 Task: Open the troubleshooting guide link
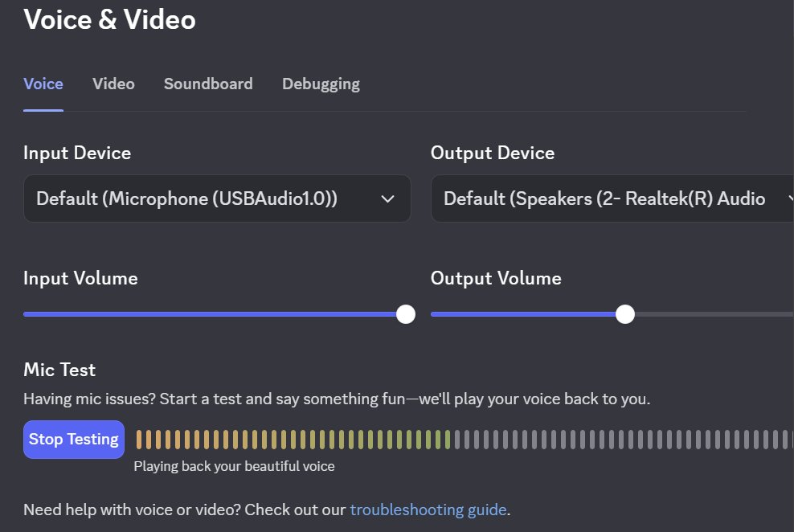point(428,509)
